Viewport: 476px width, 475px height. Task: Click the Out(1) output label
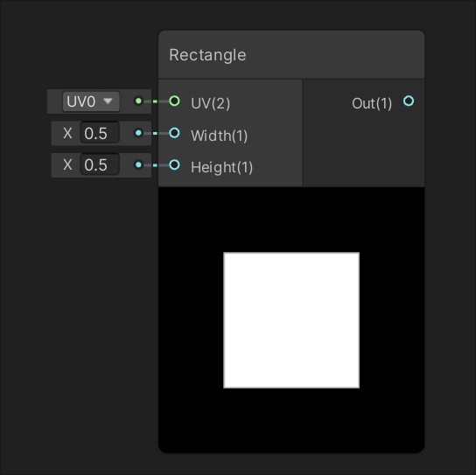pos(372,103)
